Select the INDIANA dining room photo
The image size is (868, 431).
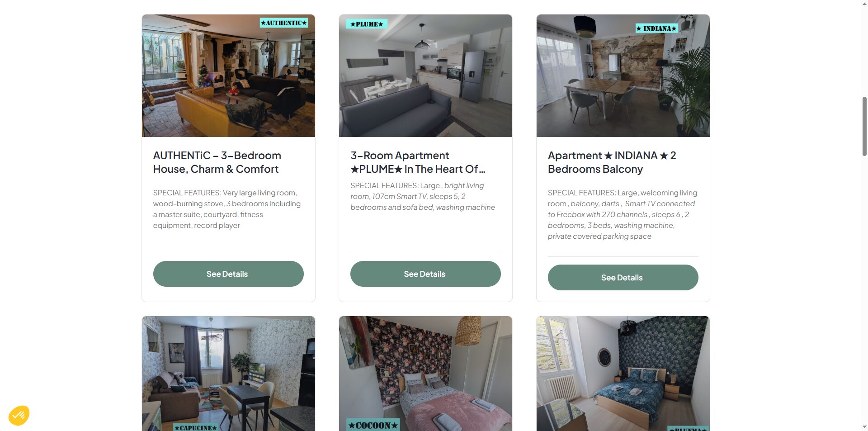coord(623,76)
